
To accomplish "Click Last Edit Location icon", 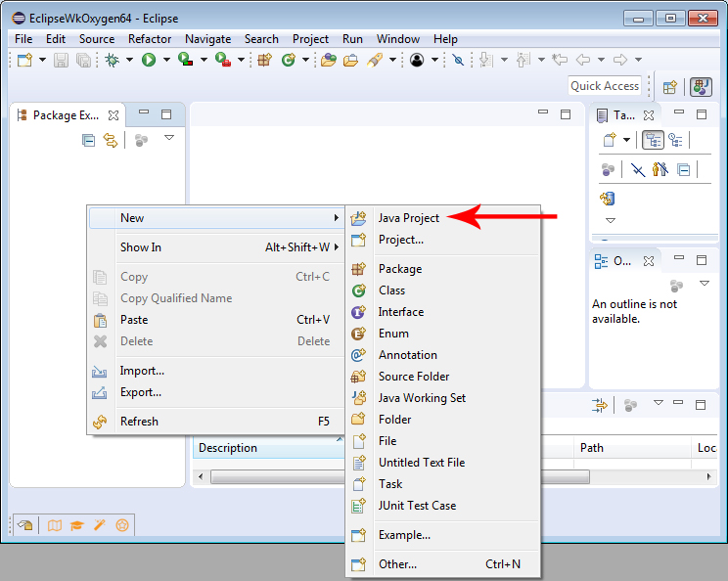I will point(560,60).
